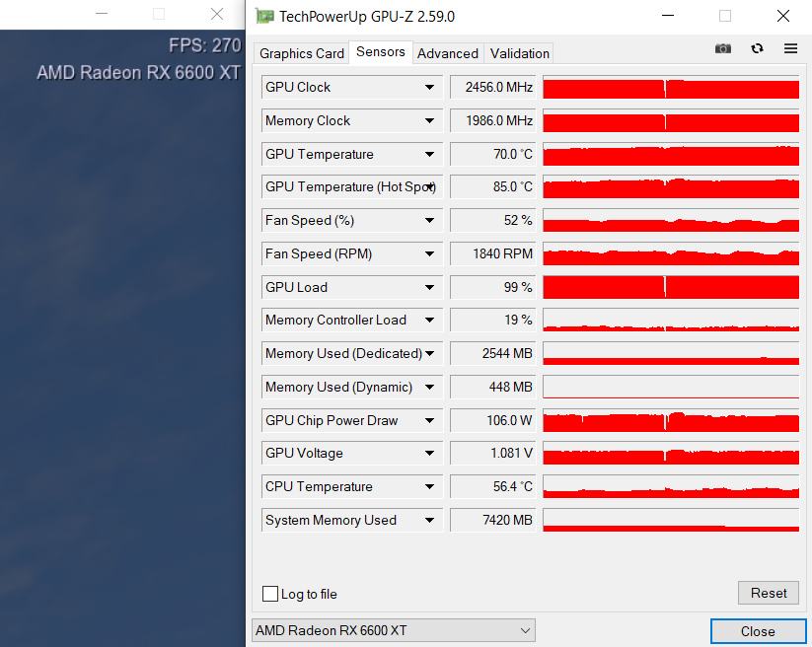The image size is (812, 647).
Task: Click the Hot Spot temperature history graph
Action: (671, 186)
